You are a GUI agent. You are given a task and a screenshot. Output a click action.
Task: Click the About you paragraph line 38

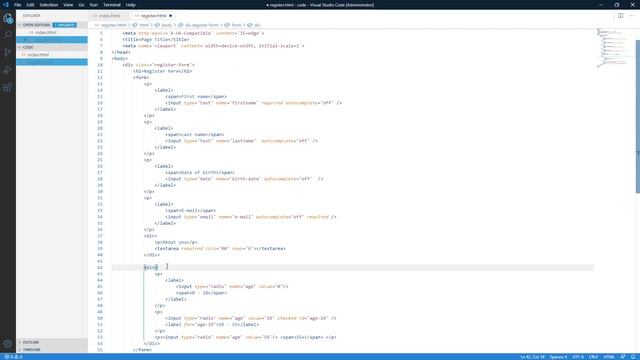(176, 242)
